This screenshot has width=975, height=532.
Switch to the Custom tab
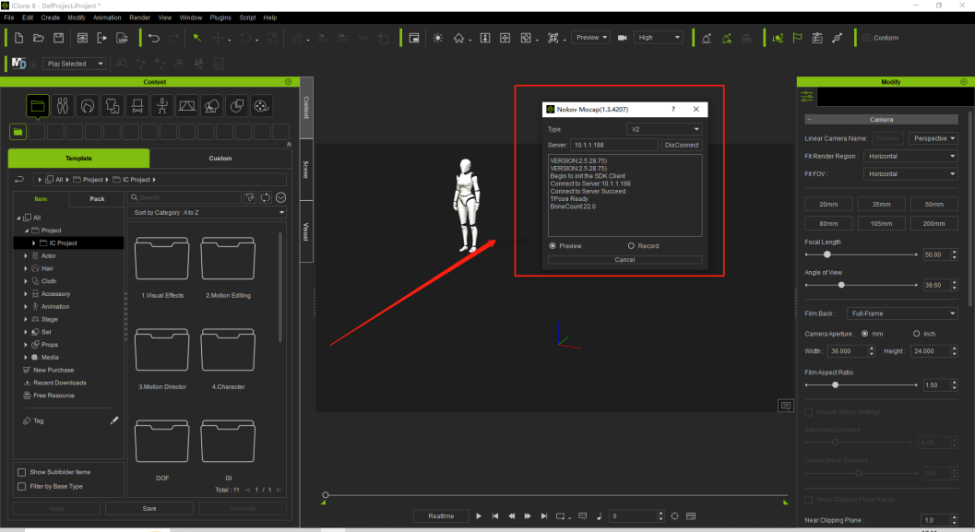click(220, 158)
